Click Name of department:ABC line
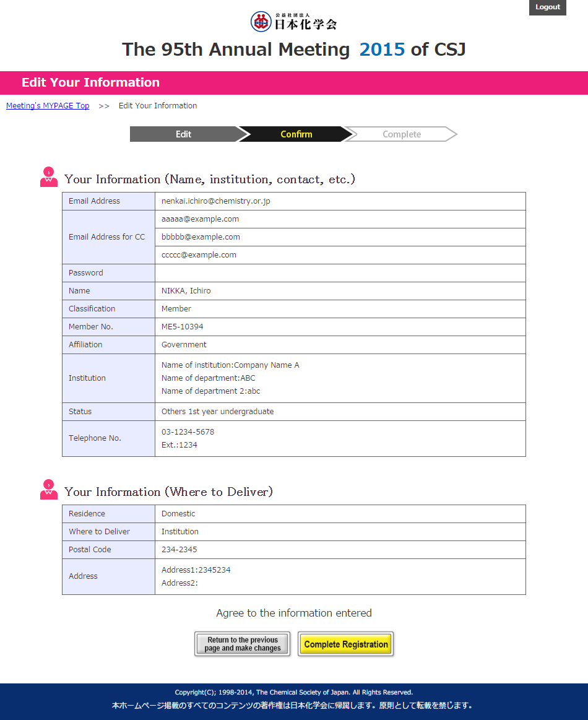Viewport: 588px width, 720px height. pyautogui.click(x=209, y=378)
